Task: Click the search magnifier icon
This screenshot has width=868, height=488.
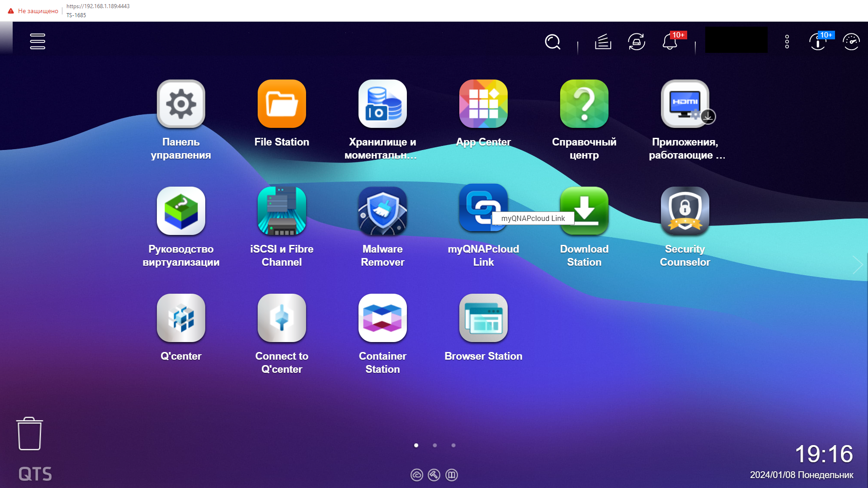Action: click(552, 42)
